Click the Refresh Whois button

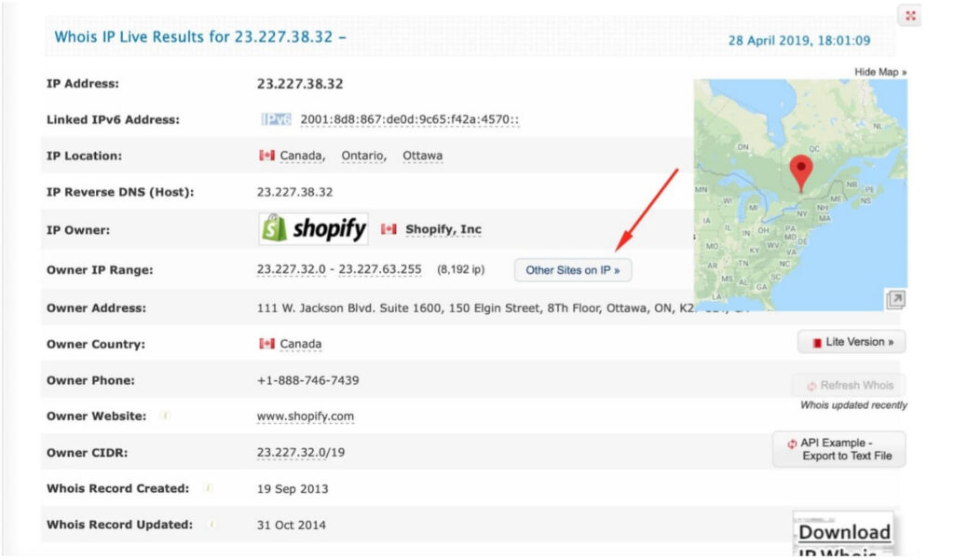tap(850, 386)
